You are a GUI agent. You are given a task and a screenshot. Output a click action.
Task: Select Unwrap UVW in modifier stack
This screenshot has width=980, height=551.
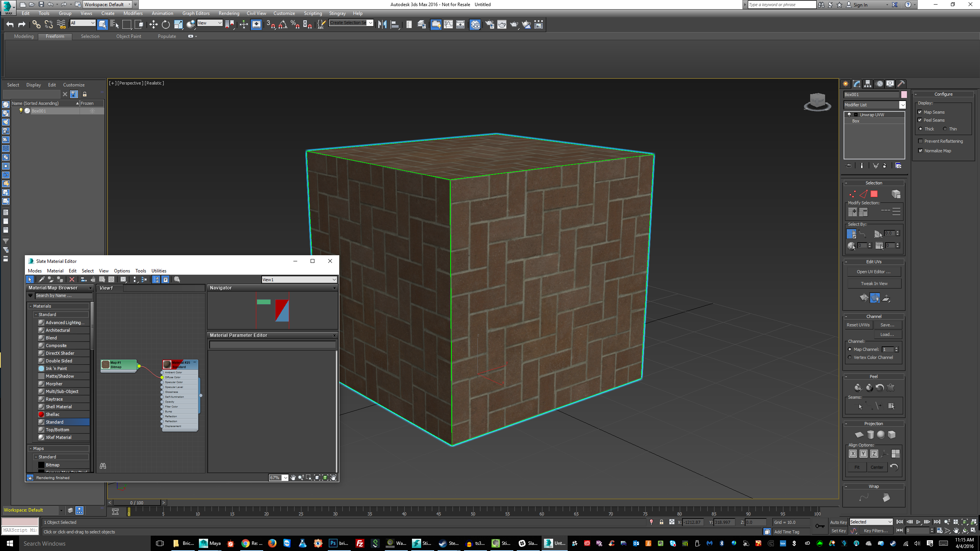(872, 115)
